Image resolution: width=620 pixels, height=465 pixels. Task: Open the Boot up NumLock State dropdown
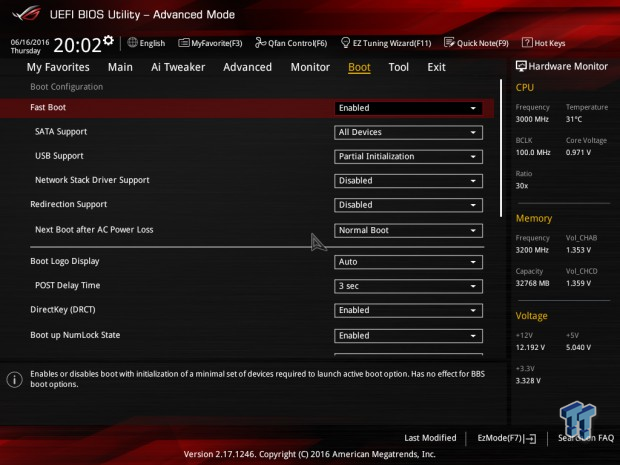click(x=408, y=336)
